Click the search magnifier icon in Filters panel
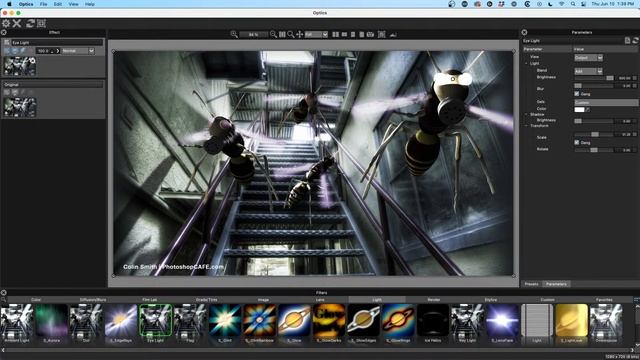Image resolution: width=640 pixels, height=360 pixels. tap(3, 300)
